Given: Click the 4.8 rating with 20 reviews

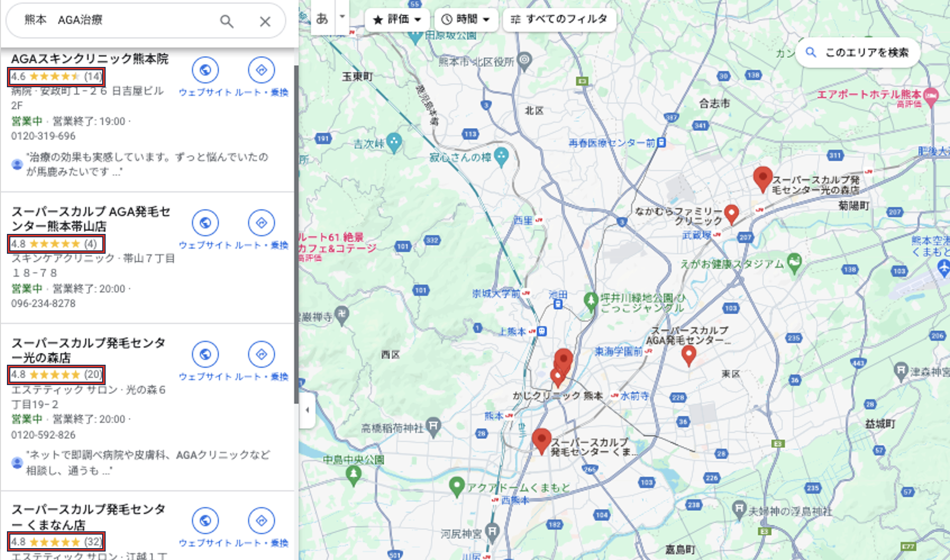Looking at the screenshot, I should 56,375.
